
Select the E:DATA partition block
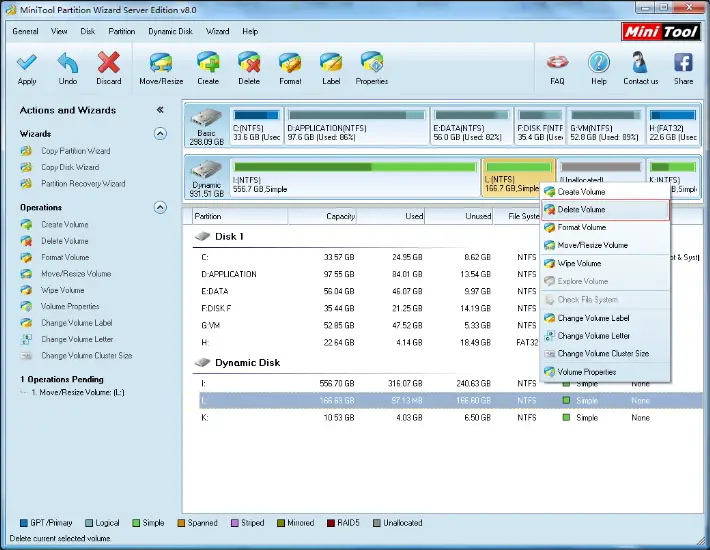pyautogui.click(x=471, y=126)
